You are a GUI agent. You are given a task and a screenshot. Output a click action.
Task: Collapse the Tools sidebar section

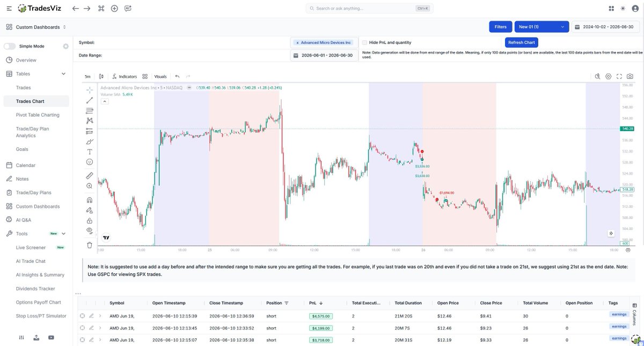63,234
